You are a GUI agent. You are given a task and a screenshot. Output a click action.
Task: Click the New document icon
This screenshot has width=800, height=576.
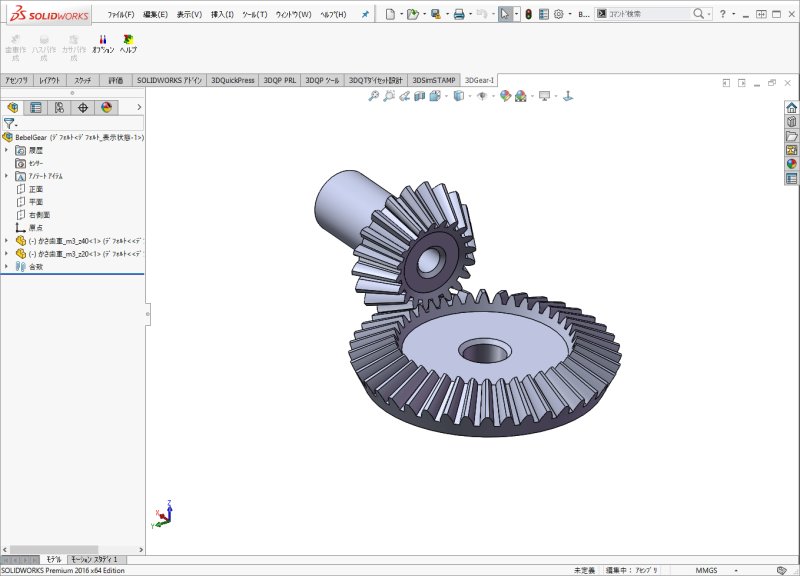pyautogui.click(x=390, y=14)
